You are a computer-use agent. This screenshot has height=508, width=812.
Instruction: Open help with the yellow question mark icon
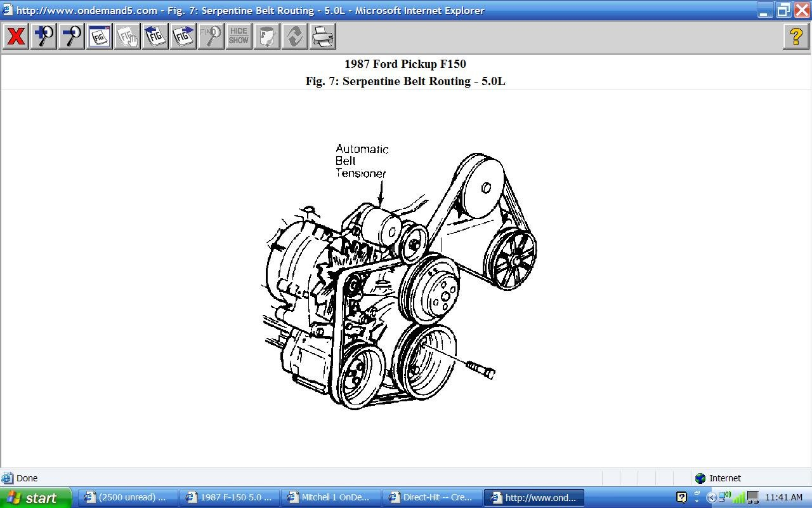pos(796,36)
